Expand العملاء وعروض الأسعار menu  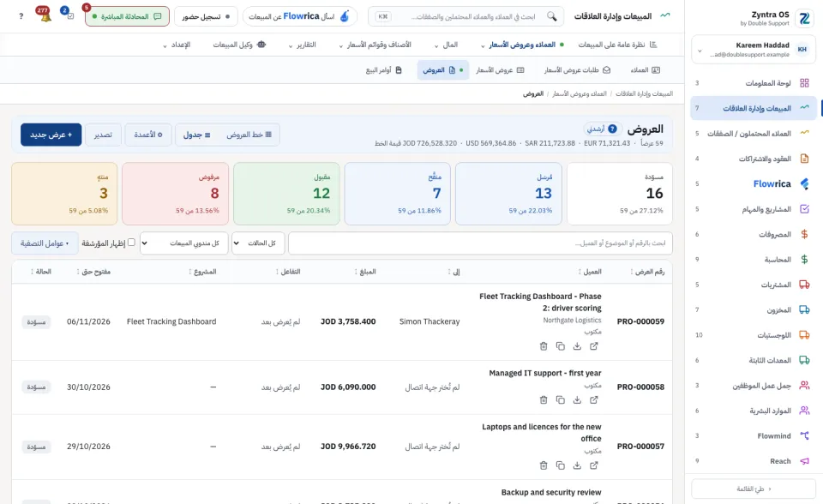pyautogui.click(x=522, y=45)
